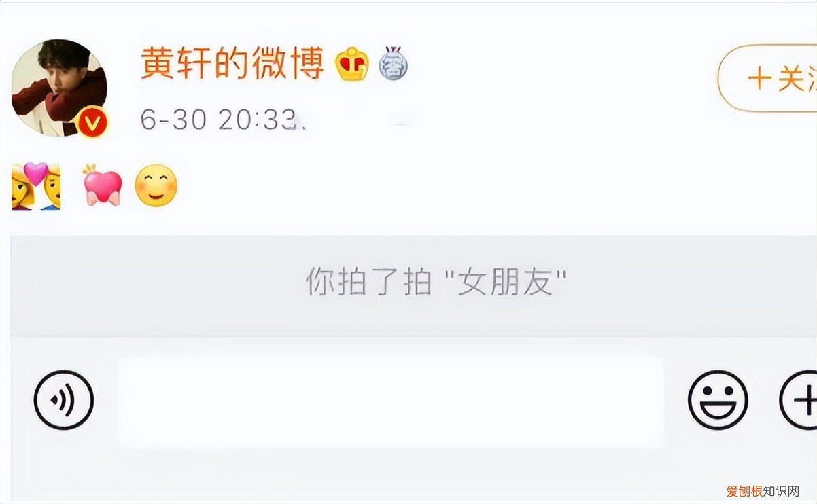Click the blushing smiley emoji
The height and width of the screenshot is (504, 817).
tap(156, 186)
